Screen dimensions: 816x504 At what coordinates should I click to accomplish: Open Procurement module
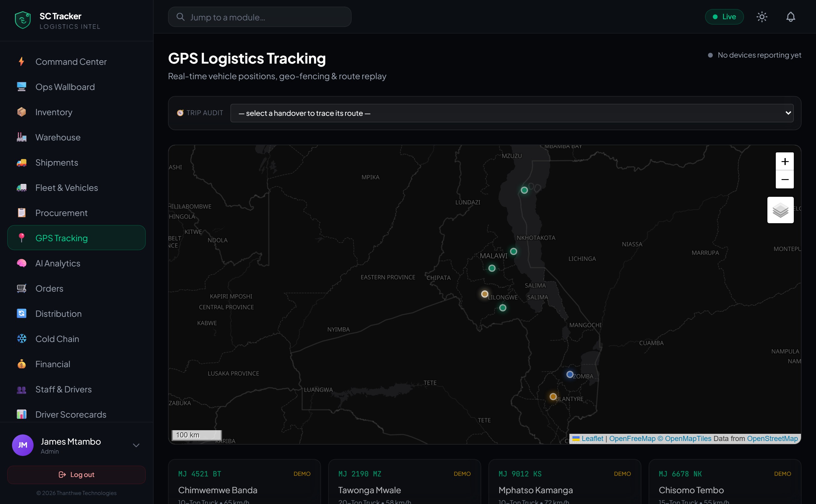point(76,213)
